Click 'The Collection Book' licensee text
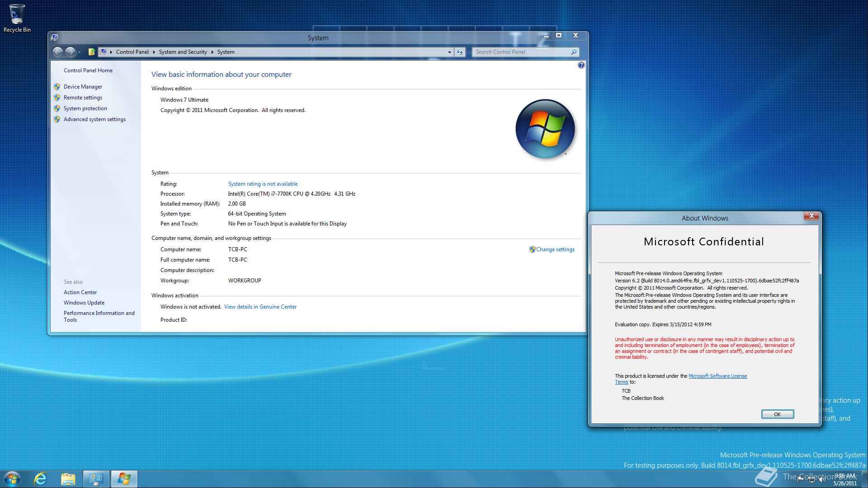Screen dimensions: 868x488 pyautogui.click(x=642, y=398)
